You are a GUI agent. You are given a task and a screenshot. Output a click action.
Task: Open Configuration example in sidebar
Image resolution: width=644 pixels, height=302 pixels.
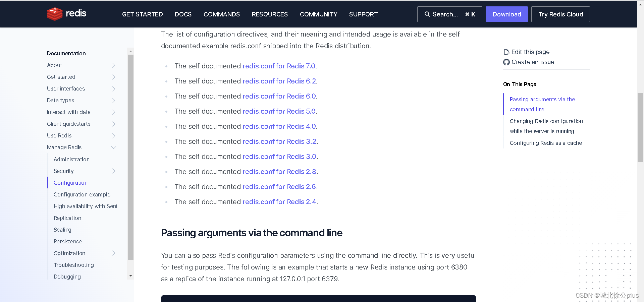82,194
